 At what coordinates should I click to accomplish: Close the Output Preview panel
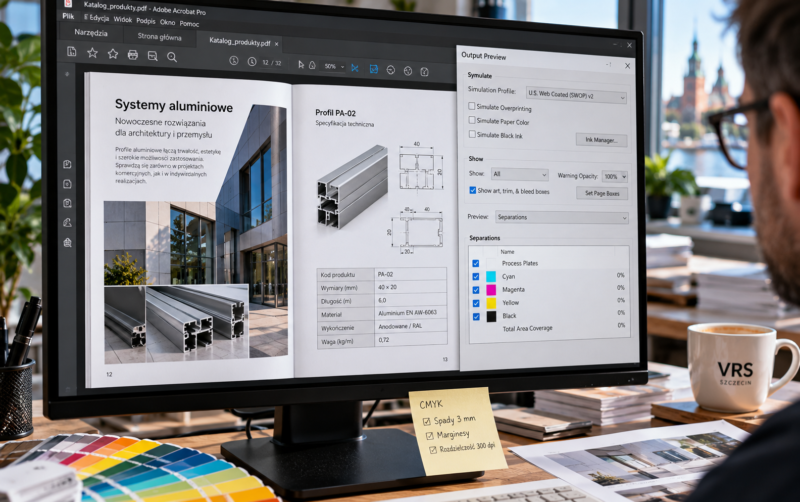point(627,65)
